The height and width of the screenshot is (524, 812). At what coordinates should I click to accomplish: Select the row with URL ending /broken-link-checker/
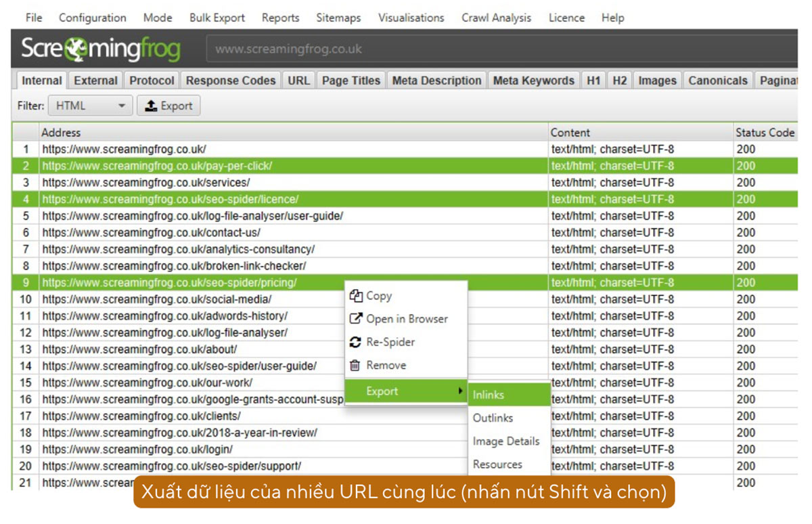(405, 266)
